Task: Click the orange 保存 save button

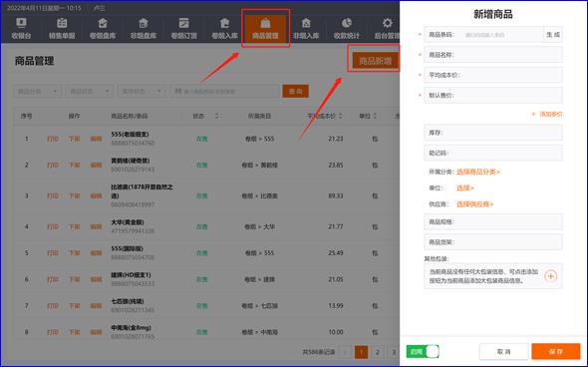Action: pos(556,352)
